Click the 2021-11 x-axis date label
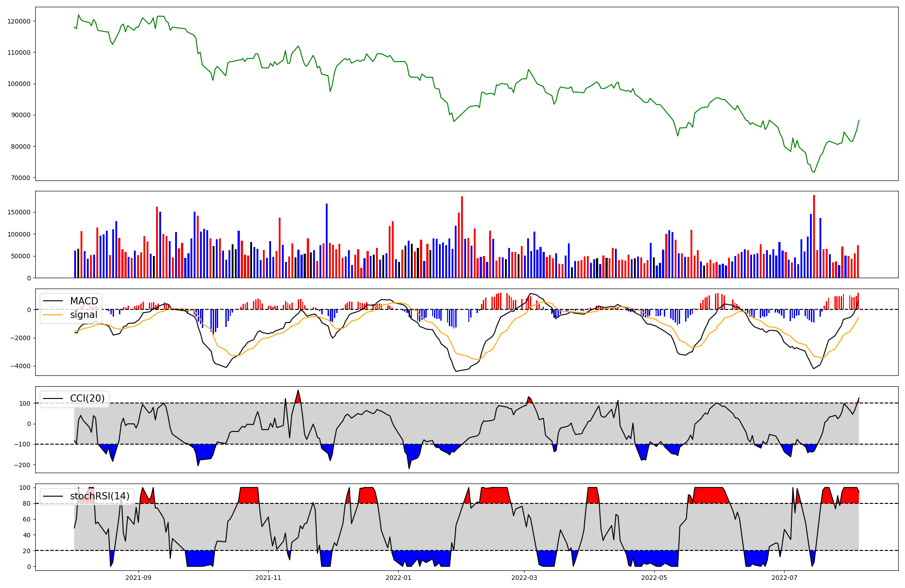 click(x=269, y=578)
